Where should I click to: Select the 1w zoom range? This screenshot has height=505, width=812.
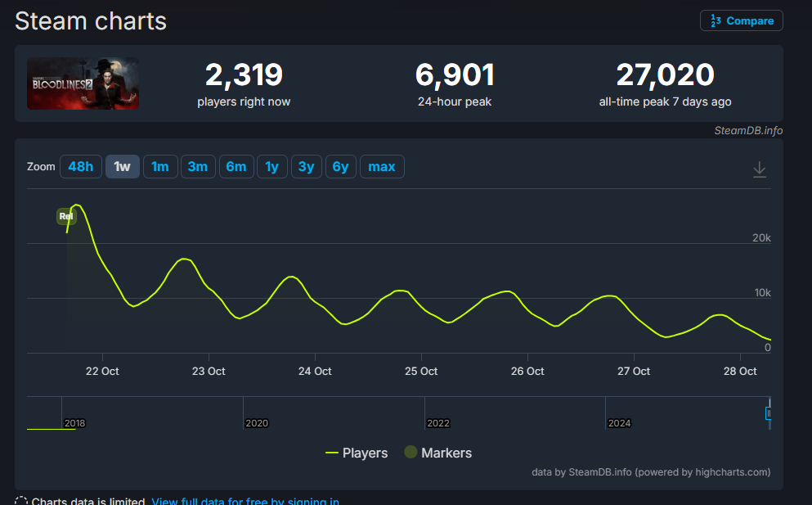click(122, 166)
